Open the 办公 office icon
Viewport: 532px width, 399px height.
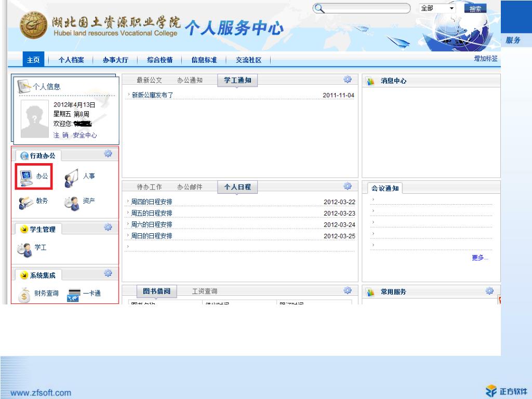tap(25, 177)
